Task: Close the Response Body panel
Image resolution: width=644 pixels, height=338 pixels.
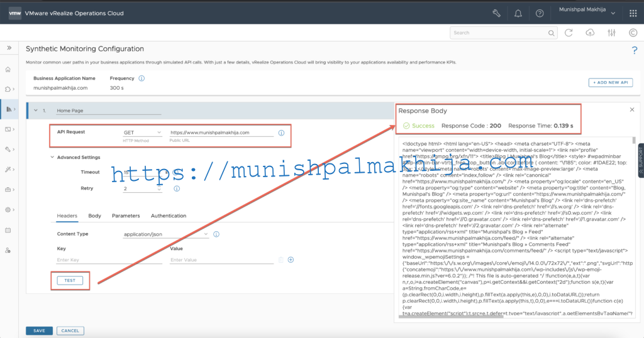Action: pos(632,109)
